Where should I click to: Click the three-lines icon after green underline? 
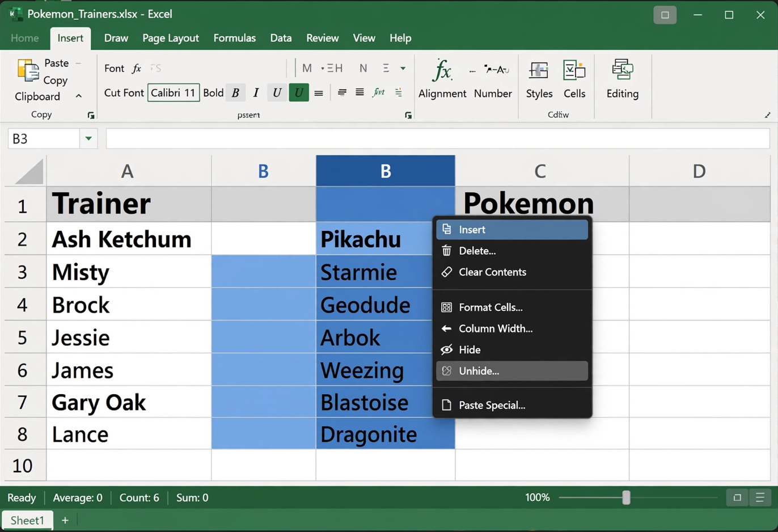[319, 93]
